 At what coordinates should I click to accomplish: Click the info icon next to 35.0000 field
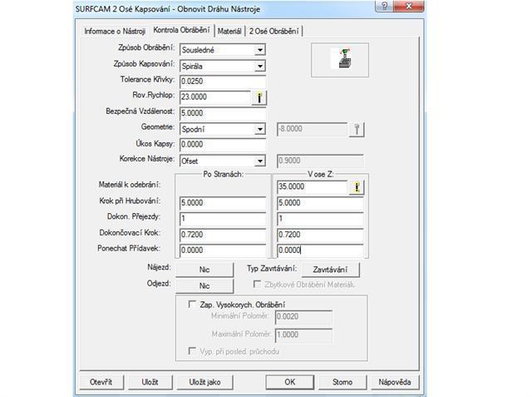357,187
